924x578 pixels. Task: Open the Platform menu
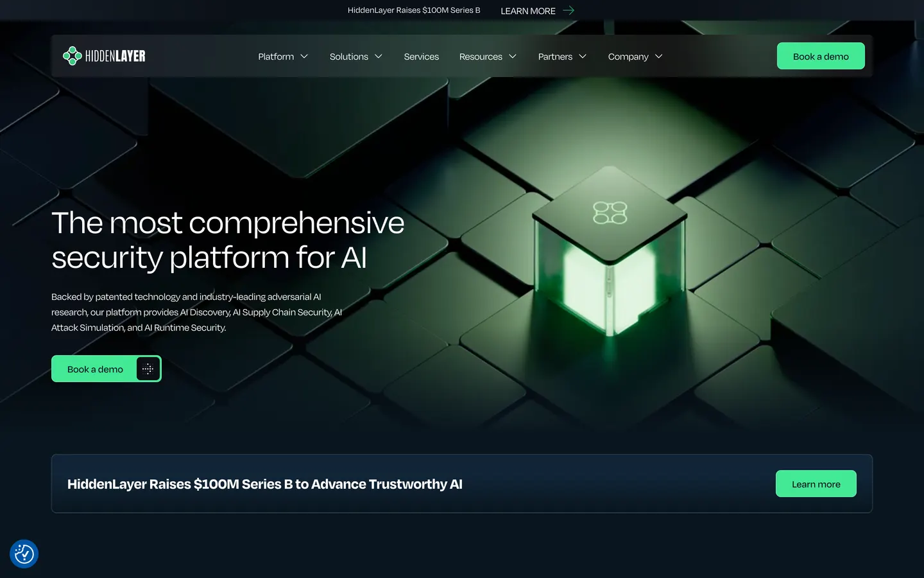(276, 57)
